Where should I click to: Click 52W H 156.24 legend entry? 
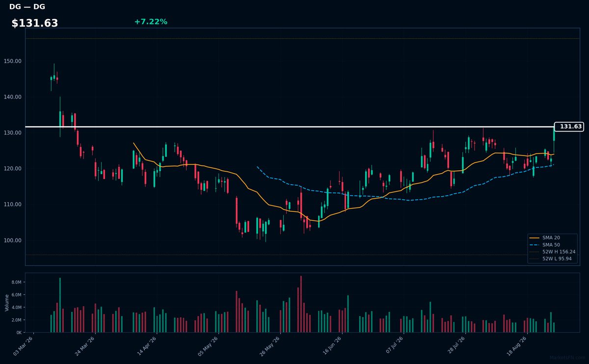coord(553,252)
